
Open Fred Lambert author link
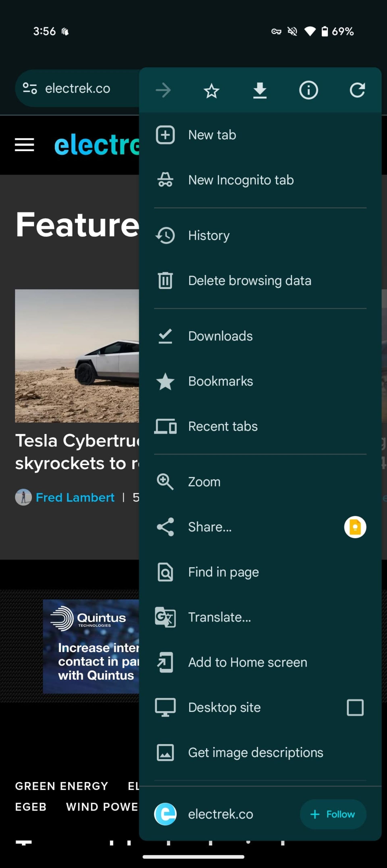pos(75,497)
